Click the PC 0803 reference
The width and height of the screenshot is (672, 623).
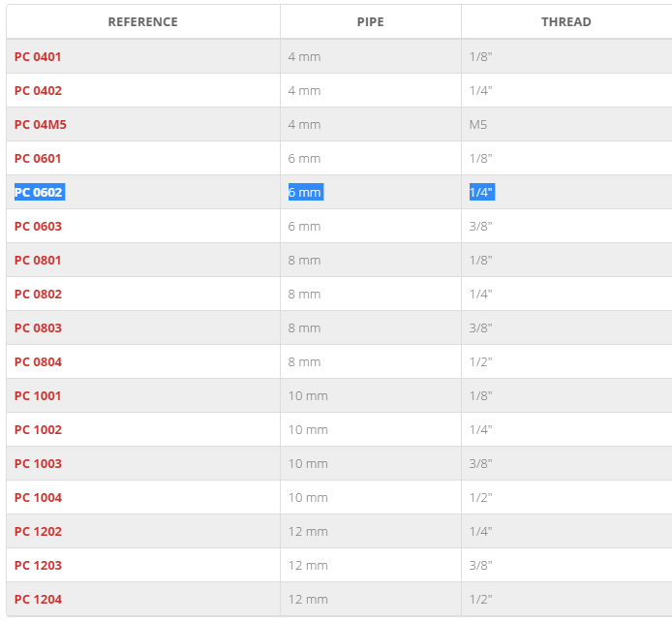tap(38, 327)
